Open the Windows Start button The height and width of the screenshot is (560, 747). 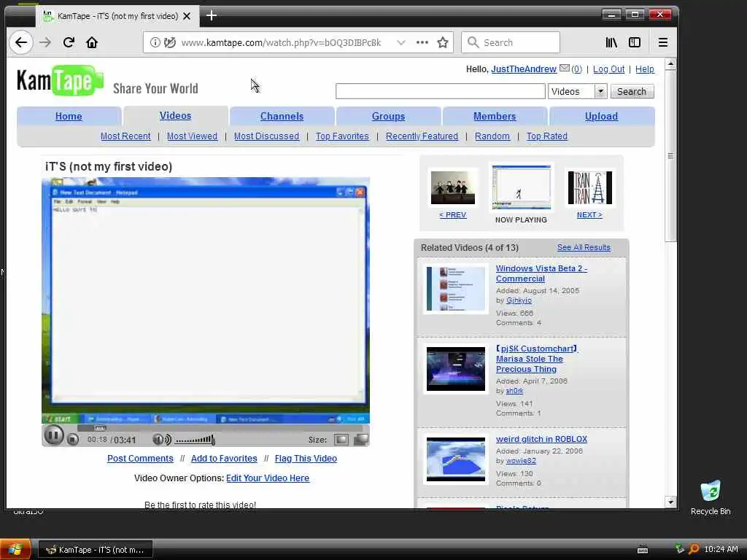pos(15,549)
